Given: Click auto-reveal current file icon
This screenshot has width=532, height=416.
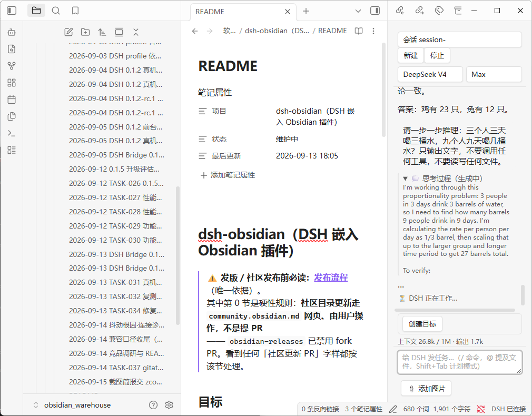Looking at the screenshot, I should 119,32.
